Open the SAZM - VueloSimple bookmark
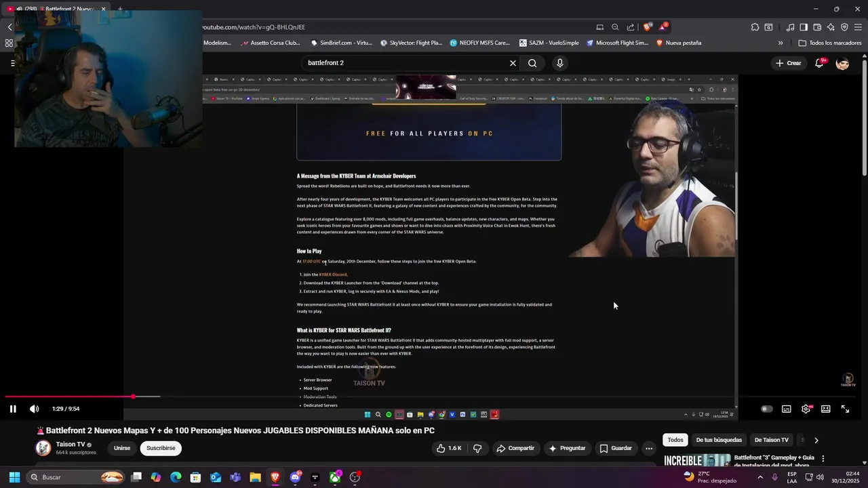Screen dimensions: 868x488 tap(549, 43)
